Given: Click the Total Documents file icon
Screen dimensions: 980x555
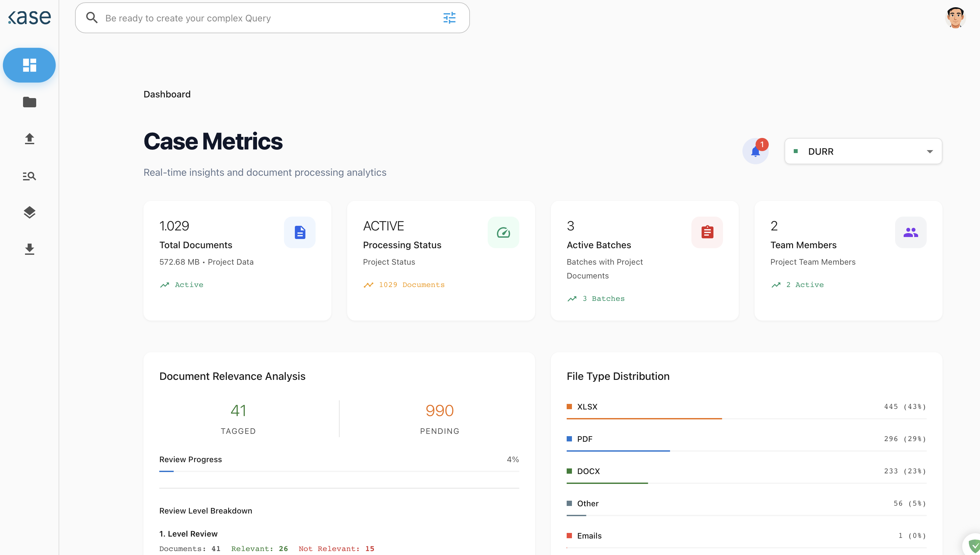Looking at the screenshot, I should [x=299, y=232].
